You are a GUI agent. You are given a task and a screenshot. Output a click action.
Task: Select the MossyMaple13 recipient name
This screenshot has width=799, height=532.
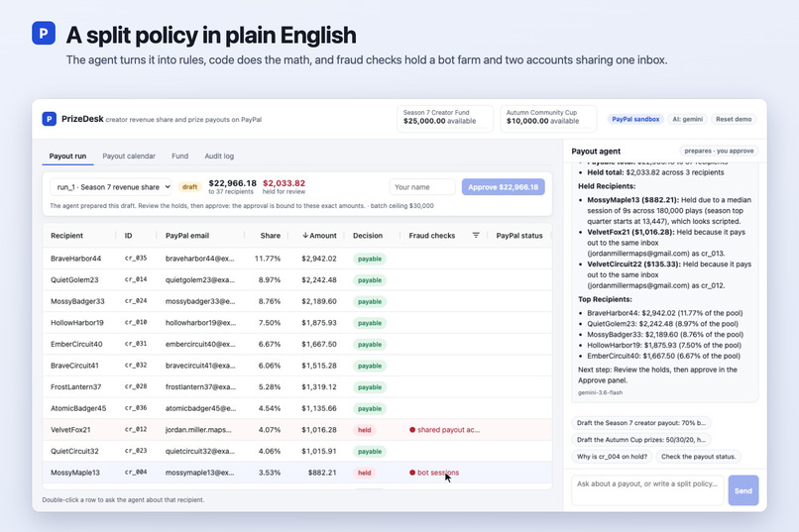click(x=75, y=473)
